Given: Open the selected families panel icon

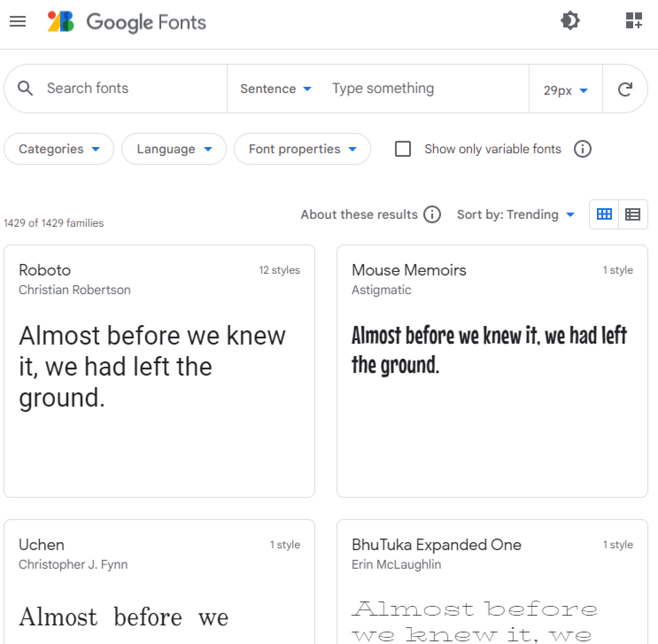Looking at the screenshot, I should [634, 21].
